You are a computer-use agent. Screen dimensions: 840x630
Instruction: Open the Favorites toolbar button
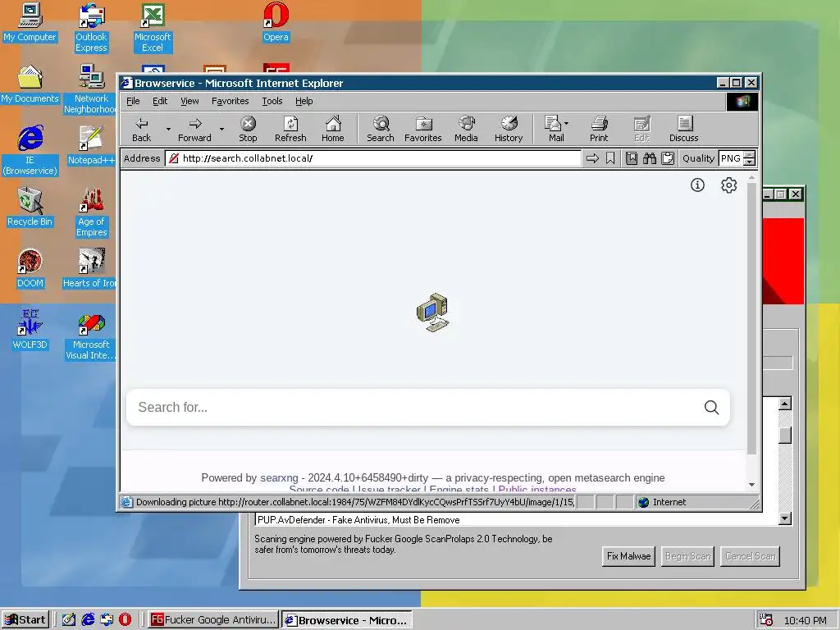point(422,129)
